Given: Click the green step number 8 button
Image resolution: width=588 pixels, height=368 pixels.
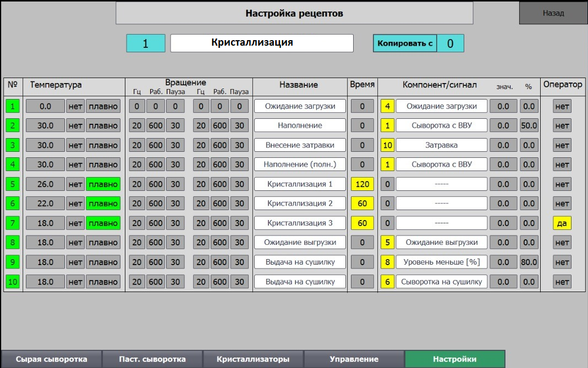Looking at the screenshot, I should (13, 243).
